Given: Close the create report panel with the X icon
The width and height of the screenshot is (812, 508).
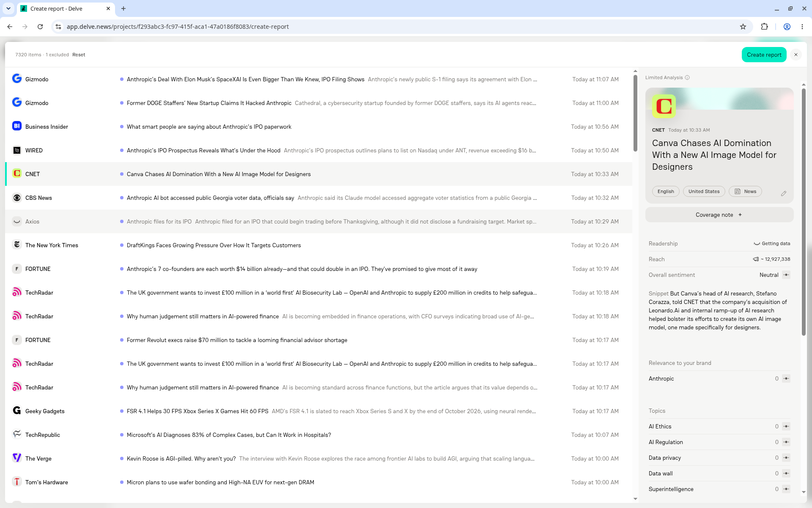Looking at the screenshot, I should (796, 55).
